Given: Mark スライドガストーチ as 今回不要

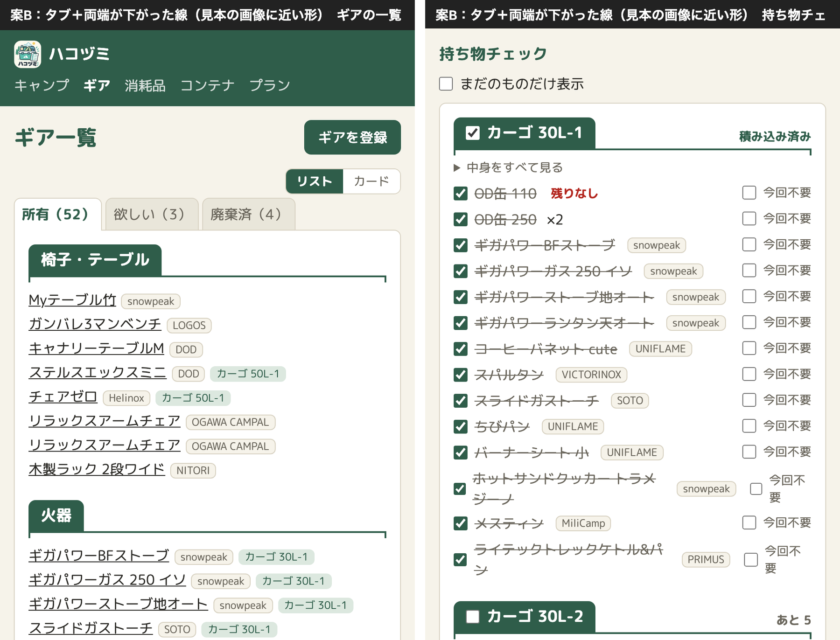Looking at the screenshot, I should 749,400.
